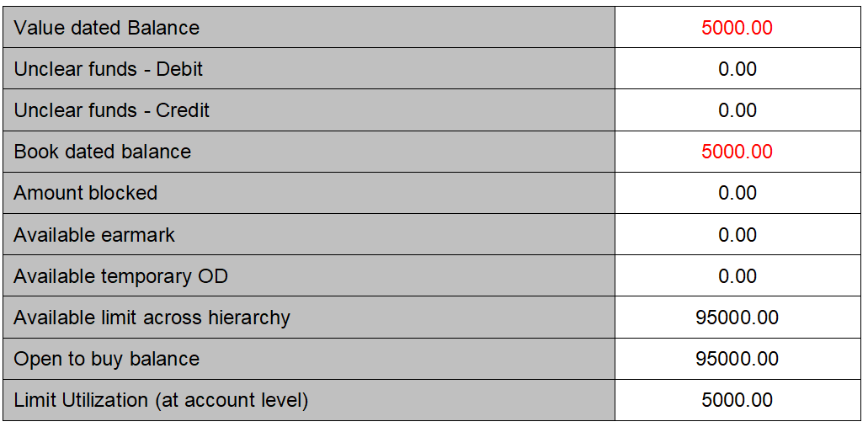Select the red Book dated balance amount
Screen dimensions: 868x427
pos(737,152)
